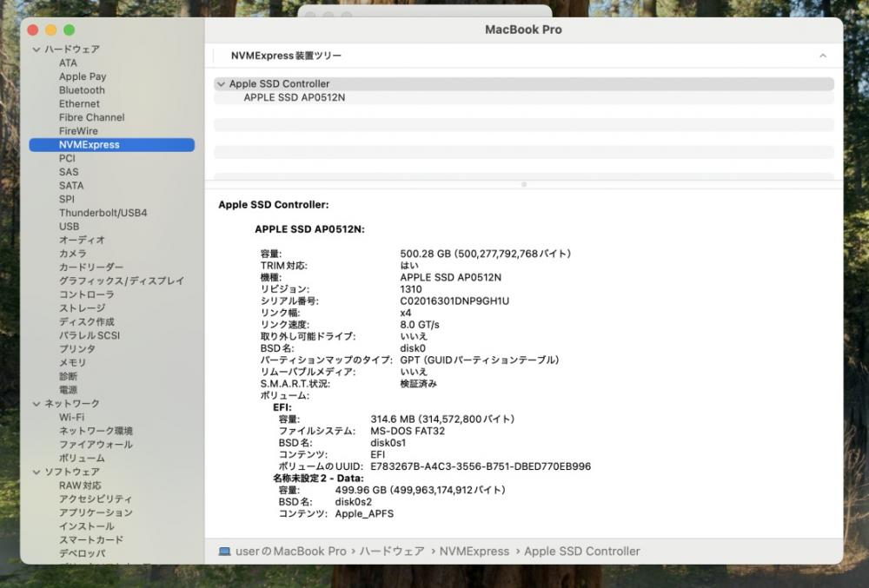
Task: Click the laptop icon in the path bar
Action: click(224, 552)
